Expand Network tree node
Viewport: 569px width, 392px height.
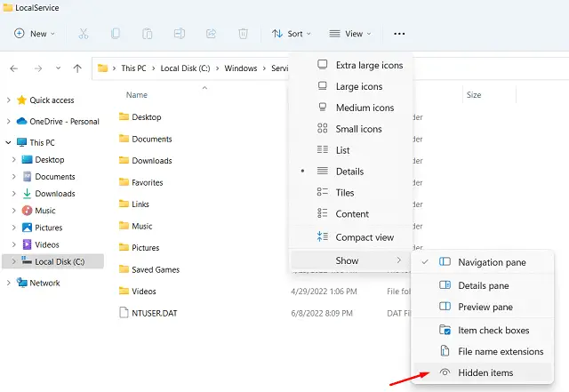8,283
